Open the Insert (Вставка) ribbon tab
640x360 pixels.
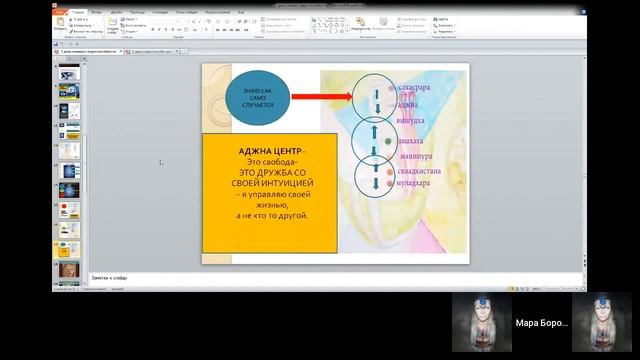pyautogui.click(x=97, y=12)
